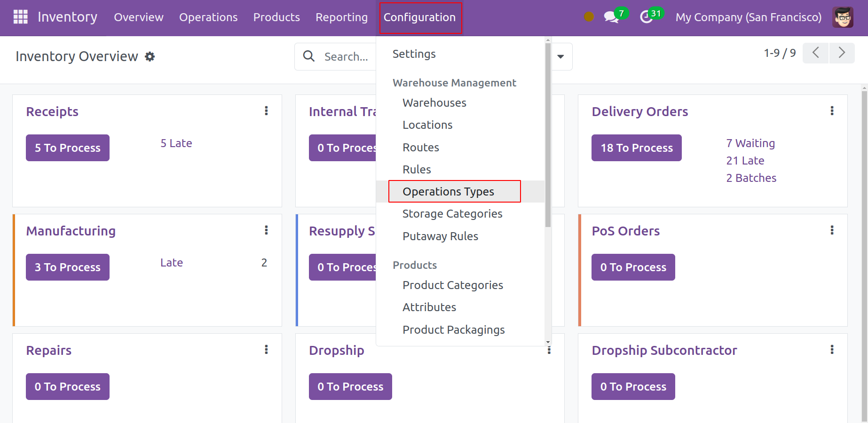Open the user avatar menu

[x=843, y=17]
